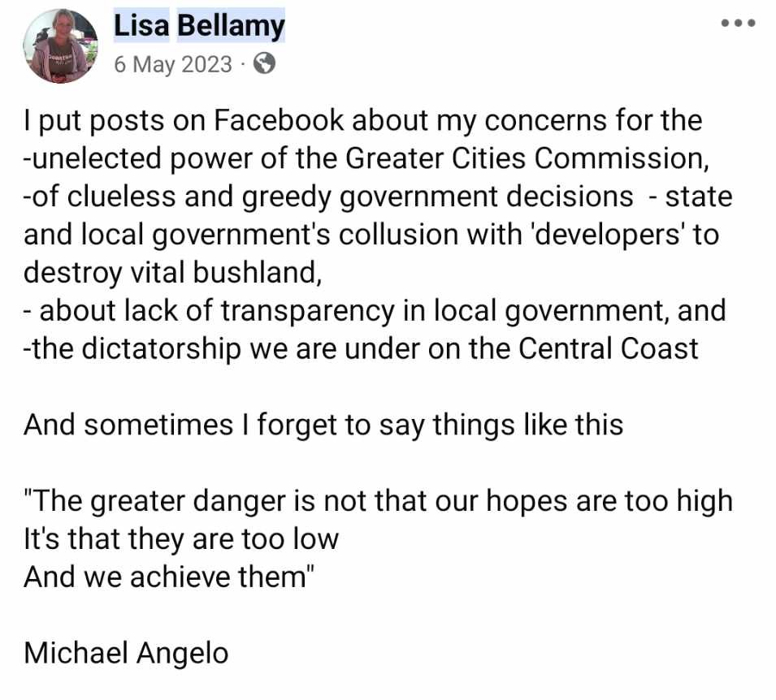This screenshot has height=700, width=776.
Task: Click the line "And sometimes I forget to say"
Action: tap(323, 424)
